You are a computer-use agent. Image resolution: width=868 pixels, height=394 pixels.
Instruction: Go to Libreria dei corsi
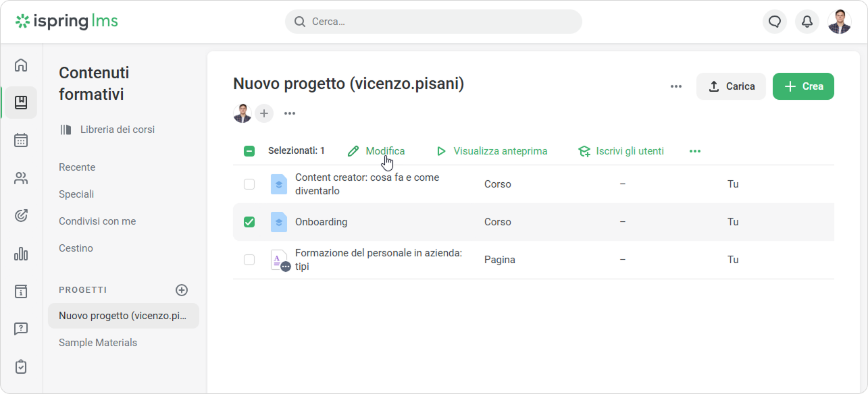(117, 130)
